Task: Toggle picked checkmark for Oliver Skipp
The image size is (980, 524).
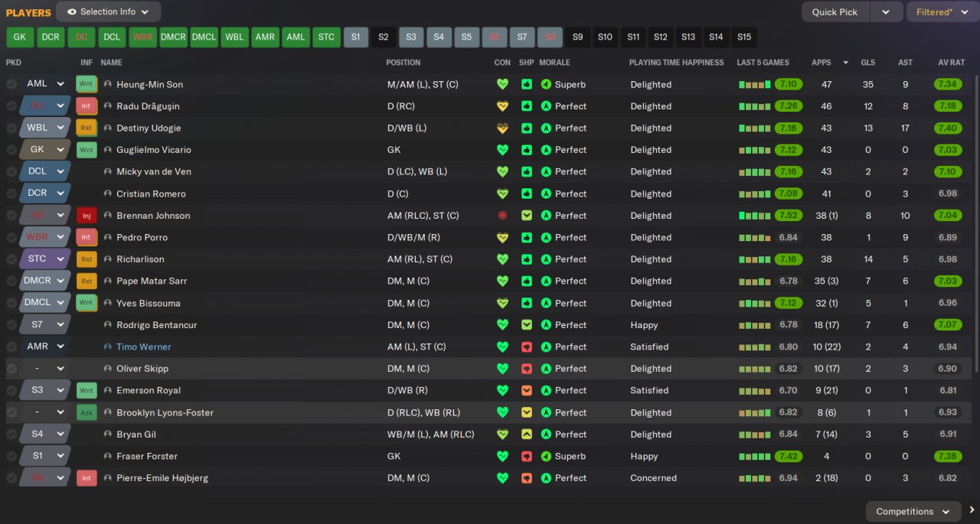Action: [x=11, y=369]
